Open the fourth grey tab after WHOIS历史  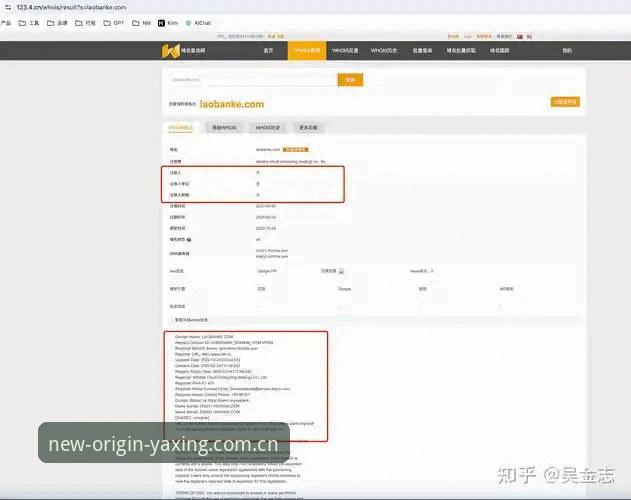pos(308,128)
